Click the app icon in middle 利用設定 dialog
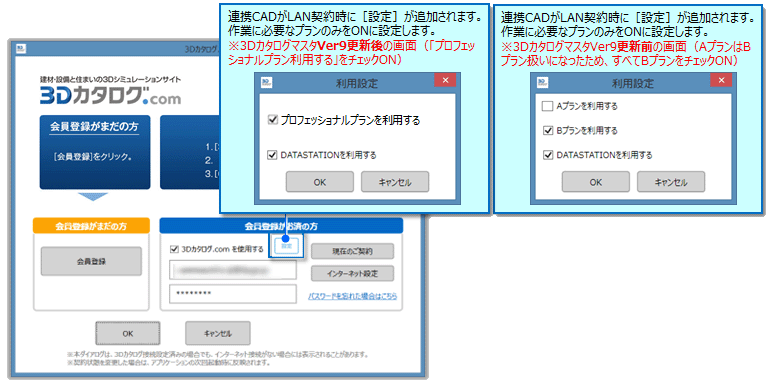773x388 pixels. (267, 82)
